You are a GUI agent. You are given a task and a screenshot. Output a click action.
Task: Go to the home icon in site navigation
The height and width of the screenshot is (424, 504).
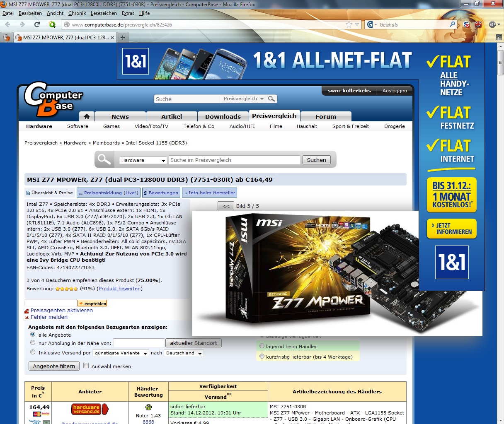(87, 116)
